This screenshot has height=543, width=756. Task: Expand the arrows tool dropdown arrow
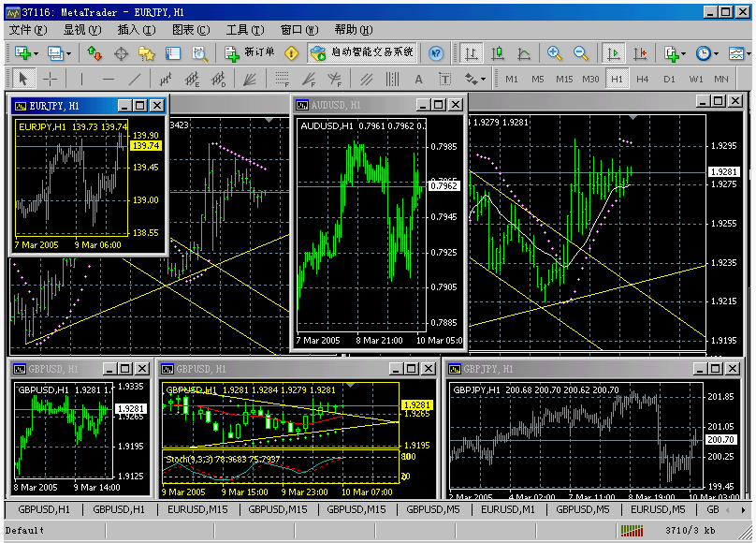point(483,79)
